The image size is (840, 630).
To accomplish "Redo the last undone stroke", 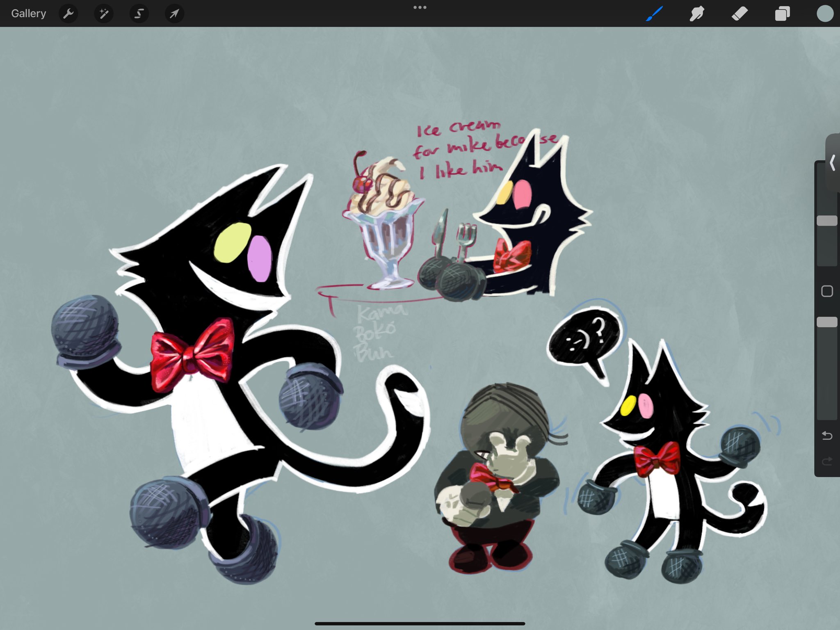I will (827, 461).
